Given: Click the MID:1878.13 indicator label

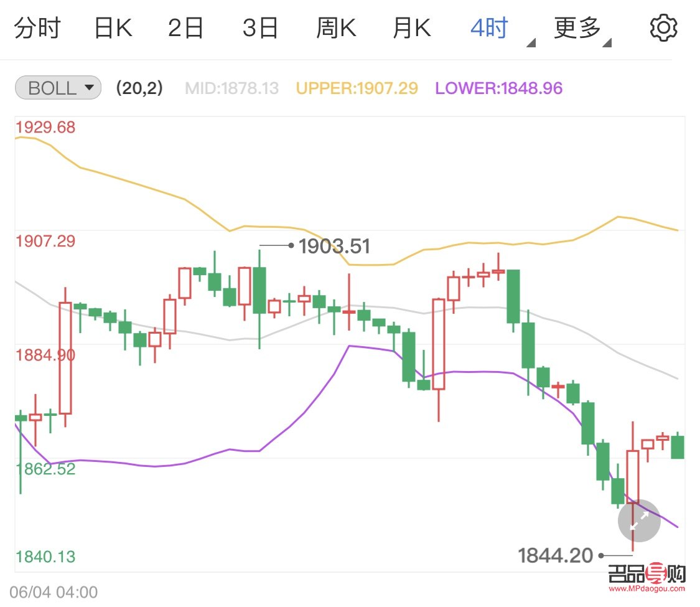Looking at the screenshot, I should point(231,88).
